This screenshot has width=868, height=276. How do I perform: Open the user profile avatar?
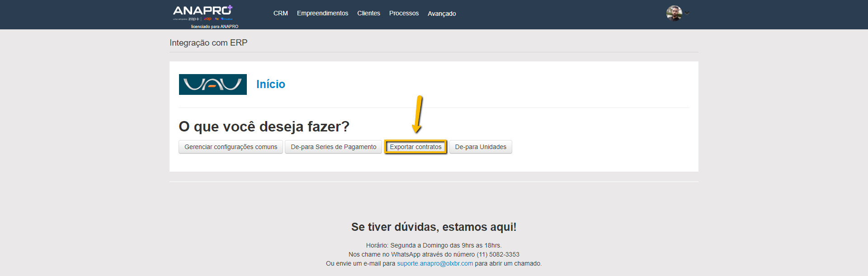pyautogui.click(x=674, y=13)
